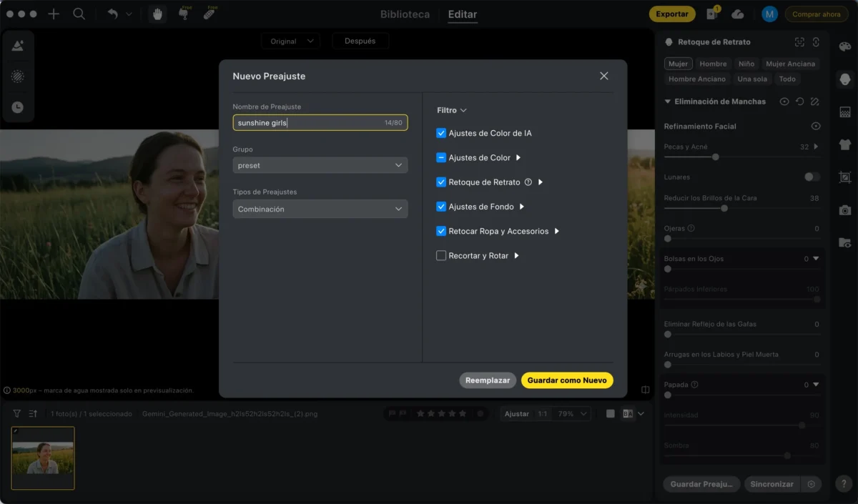The image size is (858, 504).
Task: Click the undo arrow icon
Action: click(x=112, y=14)
